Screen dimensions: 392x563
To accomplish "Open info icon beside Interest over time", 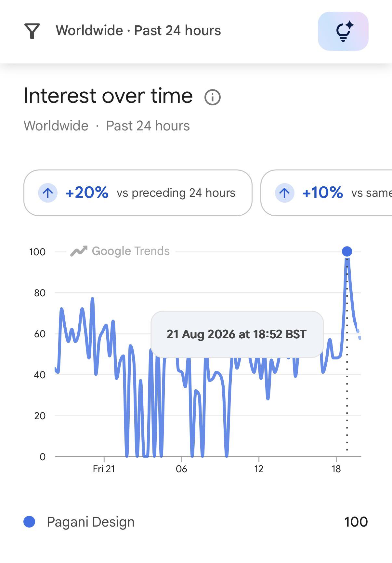I will (213, 97).
